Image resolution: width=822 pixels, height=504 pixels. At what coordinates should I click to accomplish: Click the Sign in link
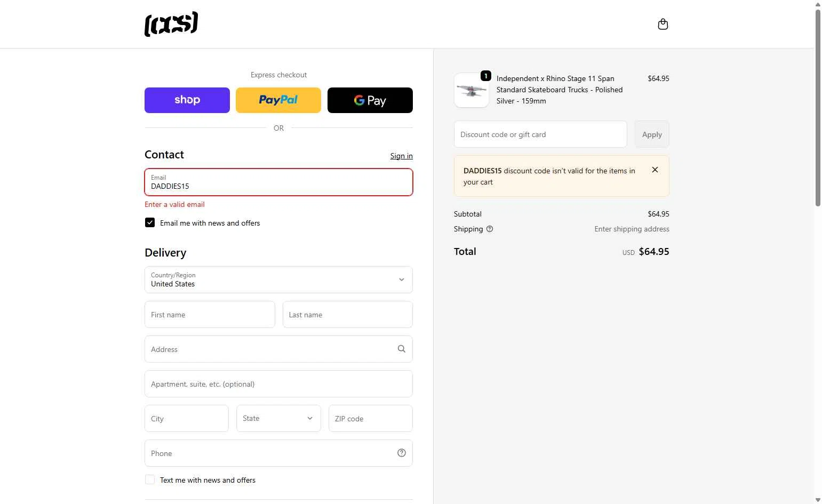401,156
